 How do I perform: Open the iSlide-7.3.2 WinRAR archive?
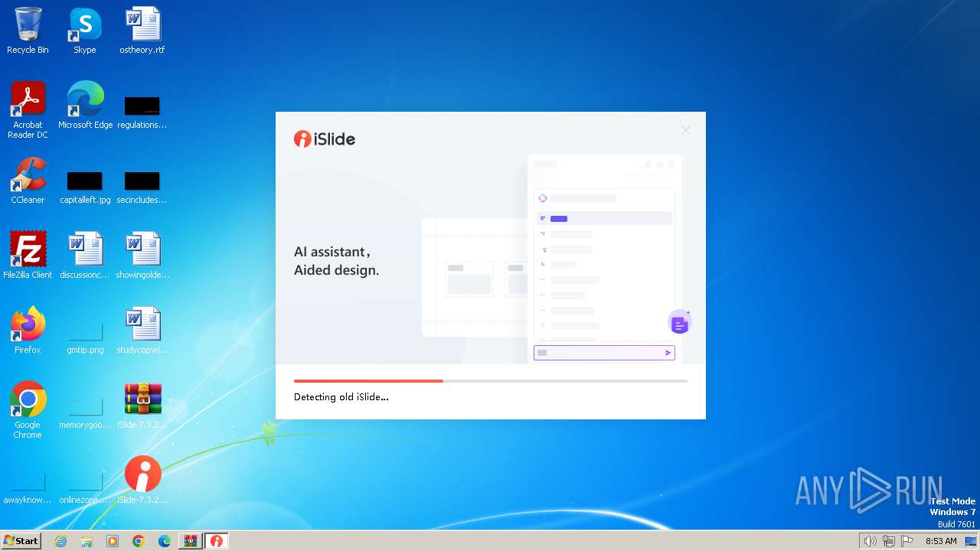(142, 406)
